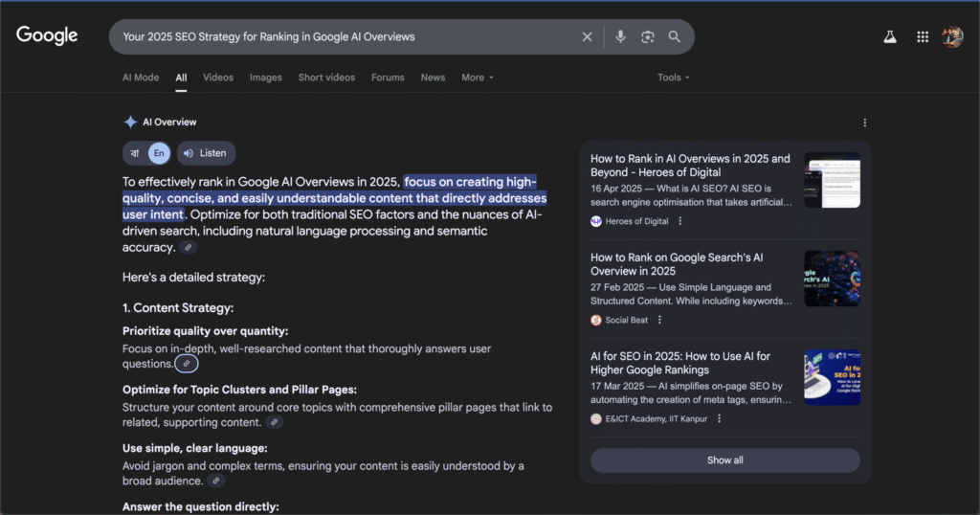Click the Heroes of Digital favicon
Image resolution: width=980 pixels, height=515 pixels.
[596, 221]
